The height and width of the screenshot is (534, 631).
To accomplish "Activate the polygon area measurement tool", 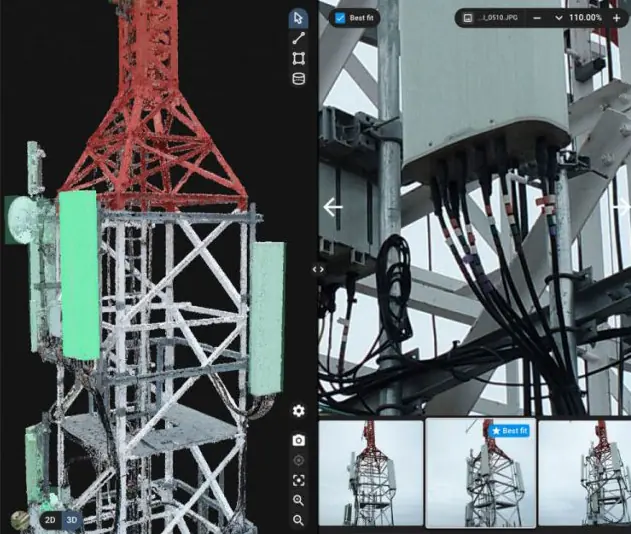I will 298,58.
